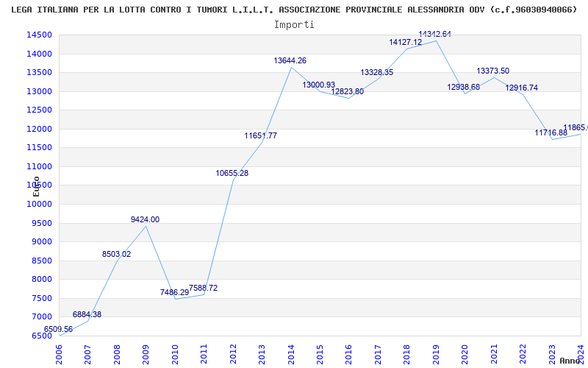Click the x-axis year 2015
The height and width of the screenshot is (368, 588).
coord(320,354)
